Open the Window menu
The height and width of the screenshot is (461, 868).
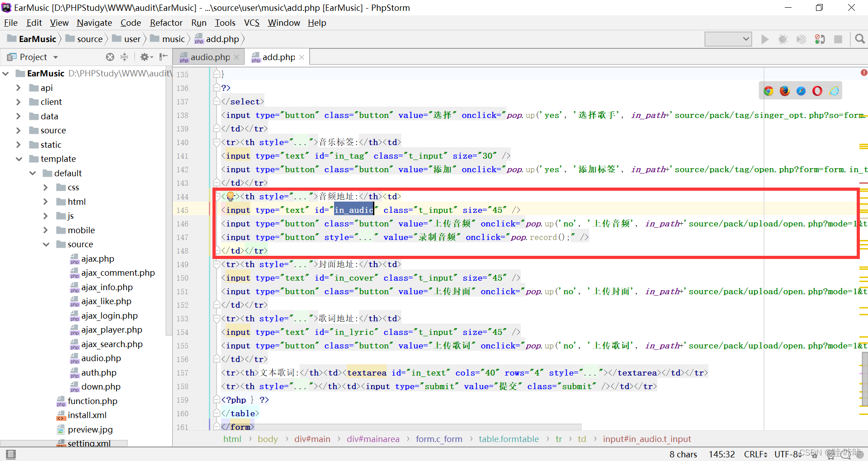(284, 23)
